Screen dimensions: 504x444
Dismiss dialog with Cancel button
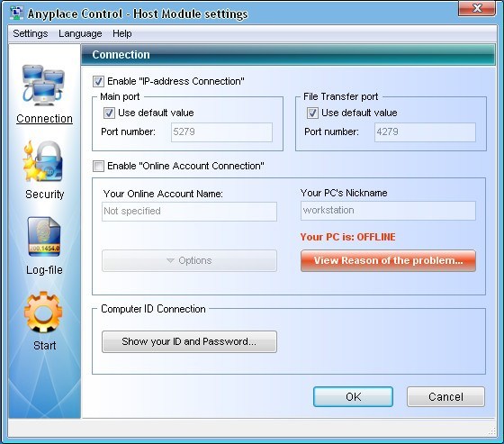(x=445, y=396)
